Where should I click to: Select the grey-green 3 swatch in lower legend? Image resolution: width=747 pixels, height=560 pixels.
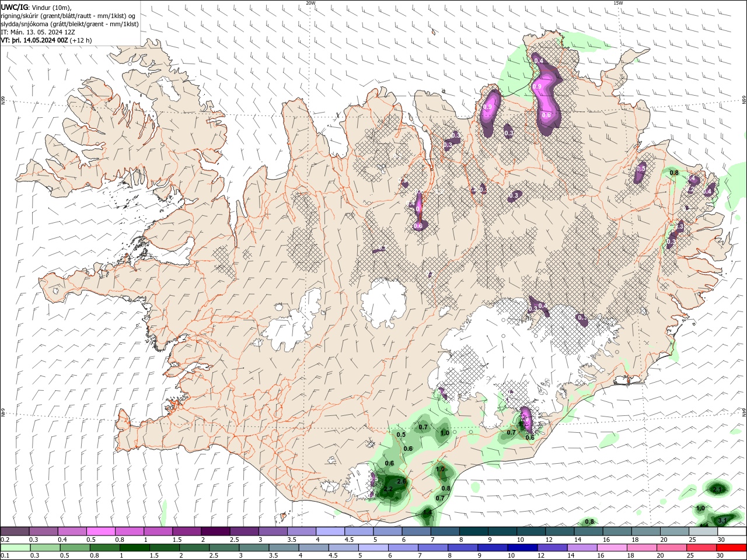tap(254, 548)
